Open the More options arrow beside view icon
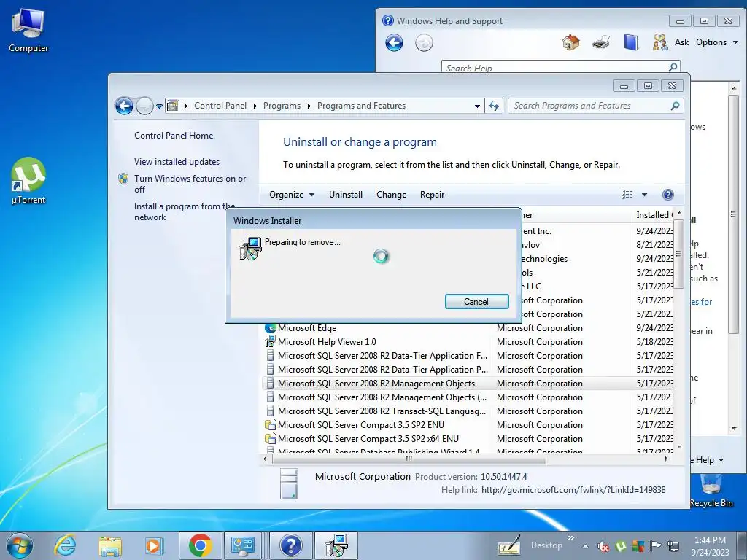 (x=644, y=194)
